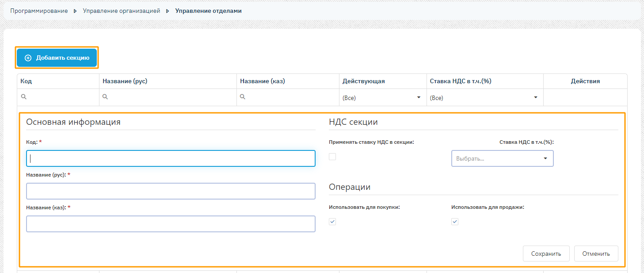
Task: Toggle Использовать для покупки checkbox
Action: (x=332, y=222)
